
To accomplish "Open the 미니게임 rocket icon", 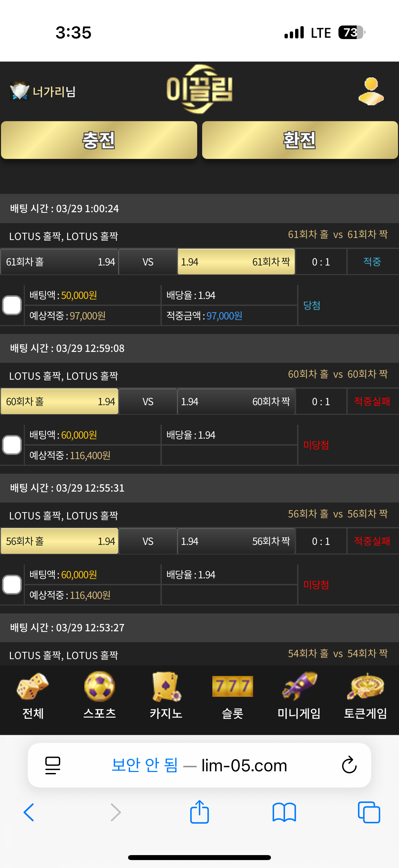I will [x=299, y=686].
